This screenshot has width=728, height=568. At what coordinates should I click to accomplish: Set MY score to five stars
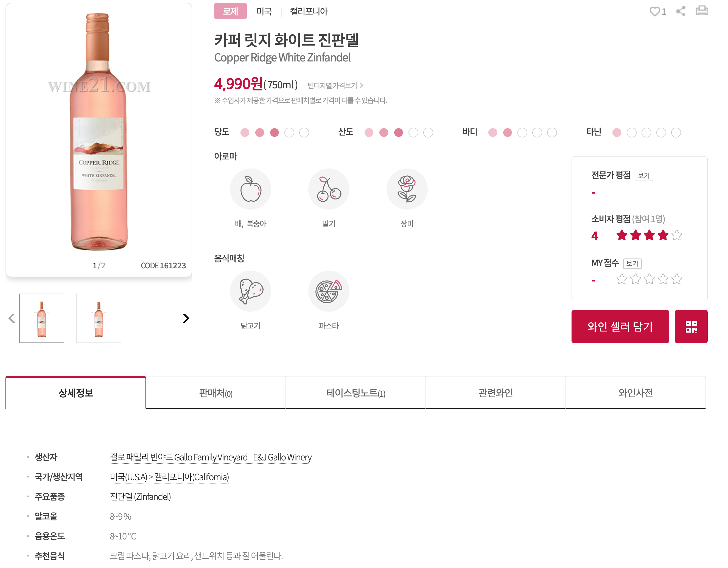[x=677, y=279]
